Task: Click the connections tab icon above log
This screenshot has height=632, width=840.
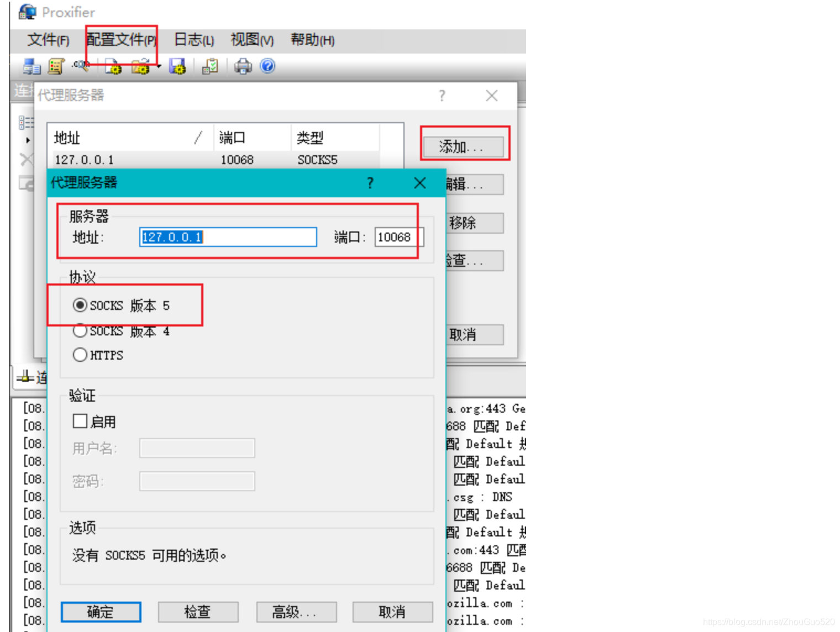Action: pyautogui.click(x=25, y=377)
